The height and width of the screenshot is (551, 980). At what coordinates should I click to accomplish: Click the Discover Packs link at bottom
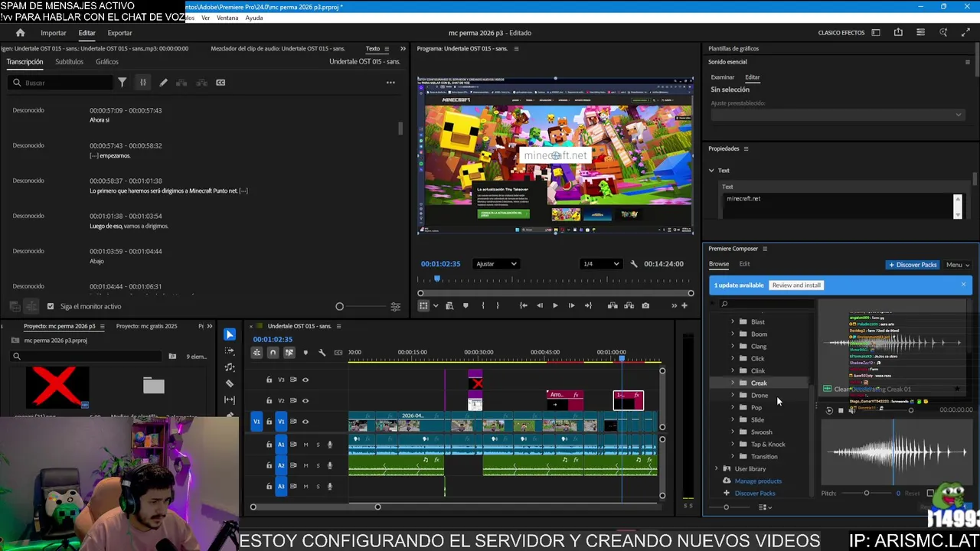pyautogui.click(x=755, y=493)
